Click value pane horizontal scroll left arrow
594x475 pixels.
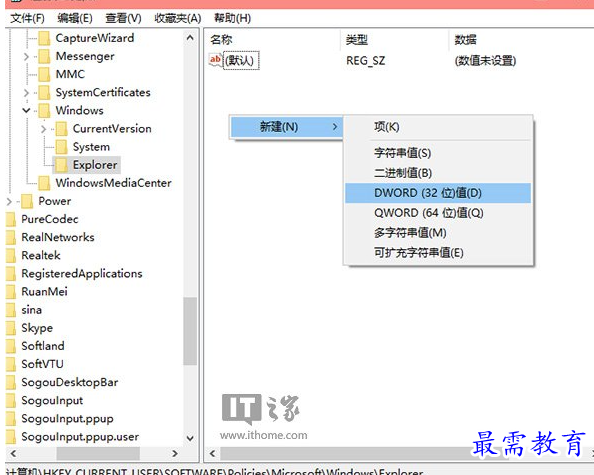(x=213, y=453)
